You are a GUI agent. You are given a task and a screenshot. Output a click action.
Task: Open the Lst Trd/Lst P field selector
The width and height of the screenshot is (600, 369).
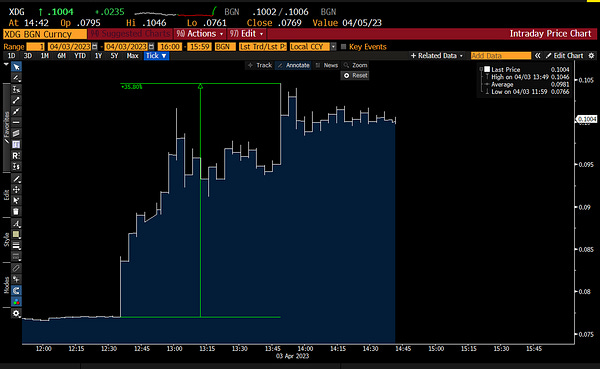coord(262,47)
